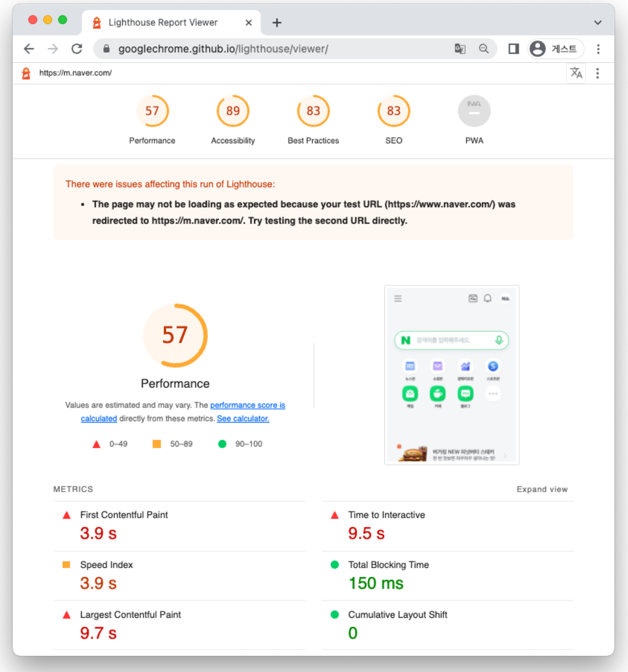Click the report language translate icon
Image resolution: width=628 pixels, height=672 pixels.
click(576, 73)
